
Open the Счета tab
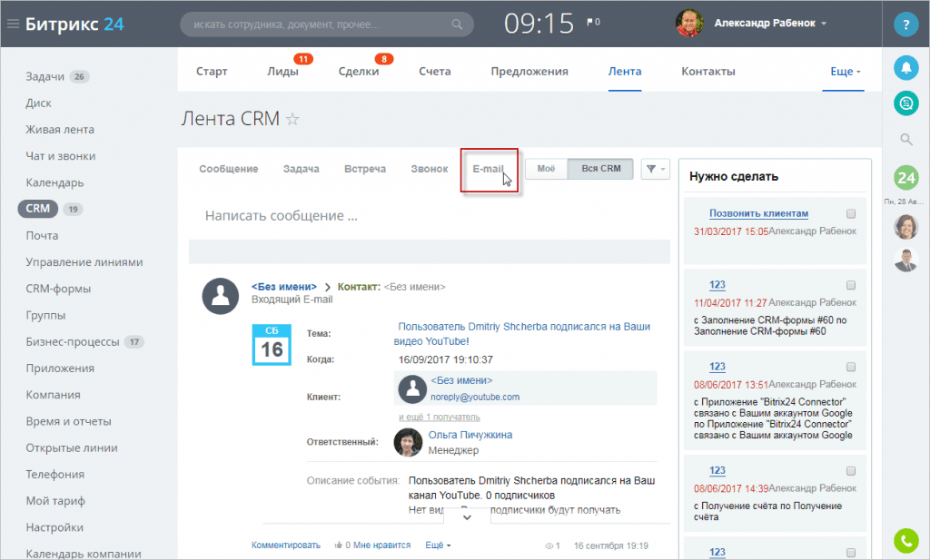[x=435, y=71]
